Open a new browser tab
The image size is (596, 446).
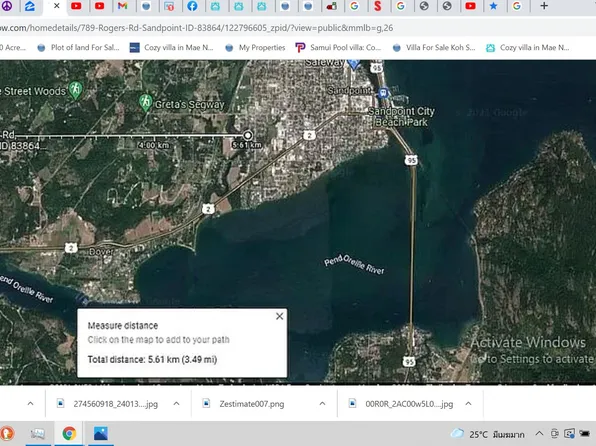(544, 6)
